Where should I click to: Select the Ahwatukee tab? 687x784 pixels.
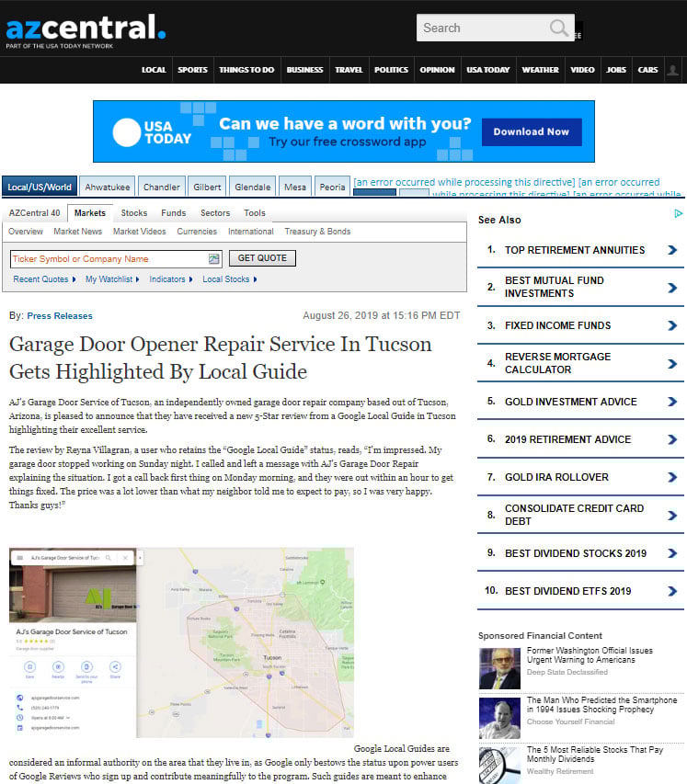pos(107,187)
